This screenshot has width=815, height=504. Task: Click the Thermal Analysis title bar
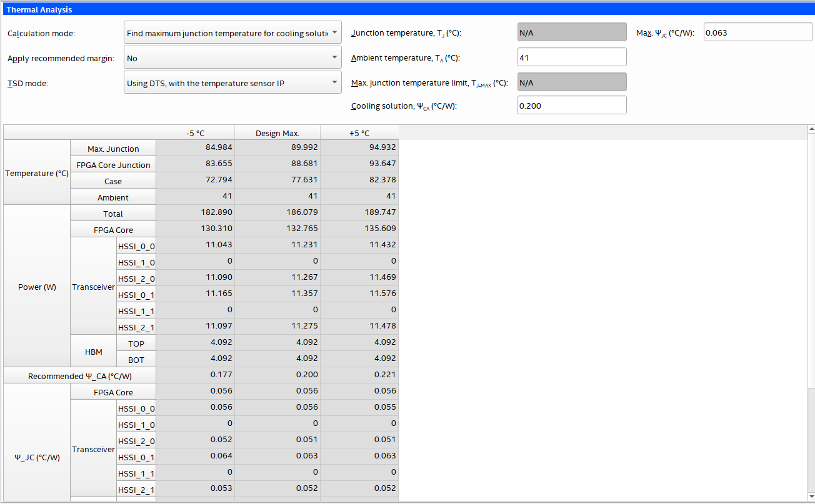point(406,9)
